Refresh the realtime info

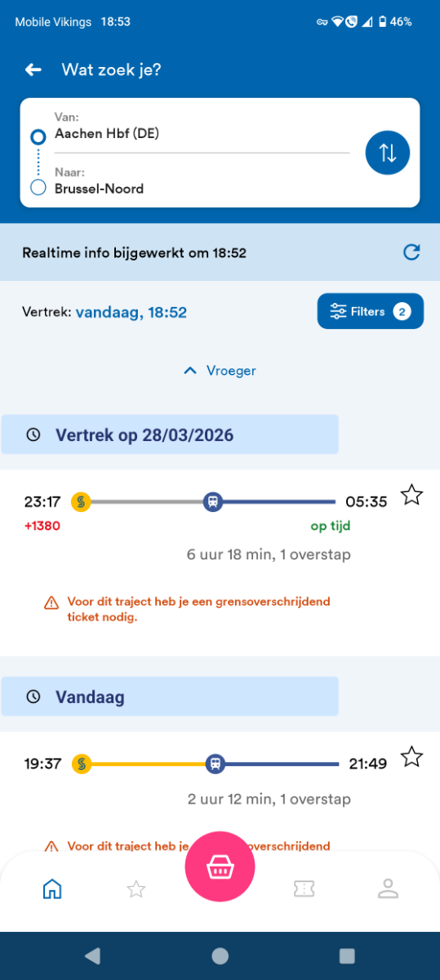411,252
